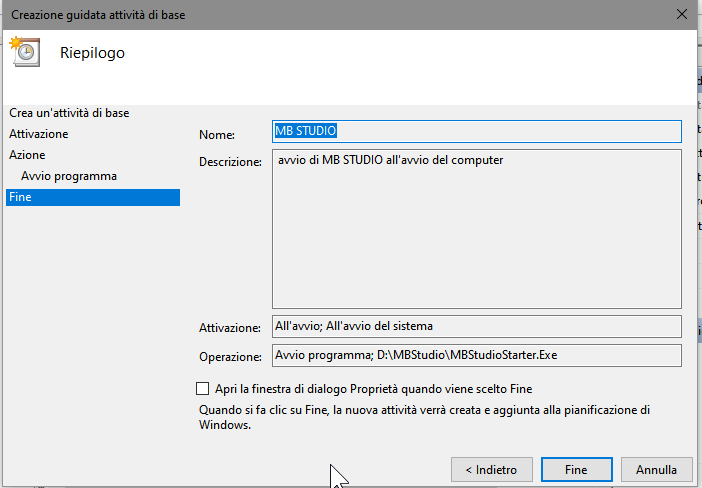
Task: Click the scheduled task clock icon
Action: [x=25, y=52]
